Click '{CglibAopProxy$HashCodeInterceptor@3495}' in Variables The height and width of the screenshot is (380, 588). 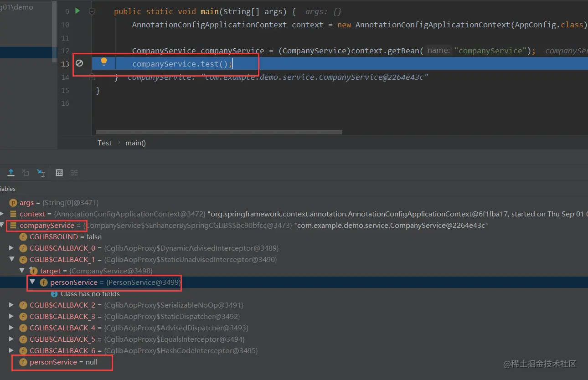181,351
